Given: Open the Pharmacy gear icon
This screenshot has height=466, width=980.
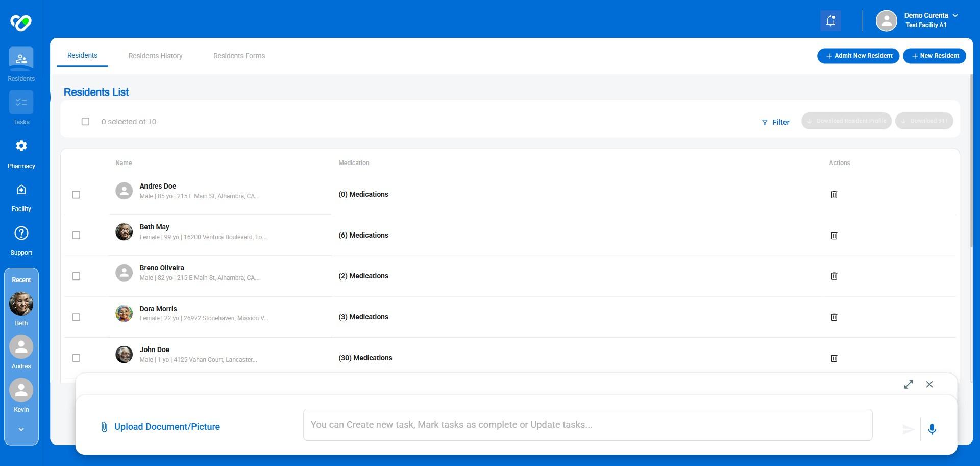Looking at the screenshot, I should (21, 146).
